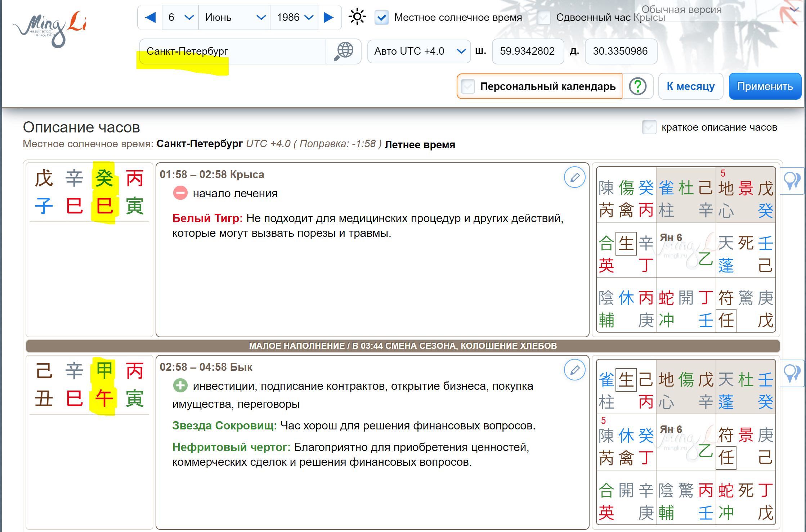Enable краткое описание часов checkbox
The height and width of the screenshot is (532, 806).
pos(649,127)
